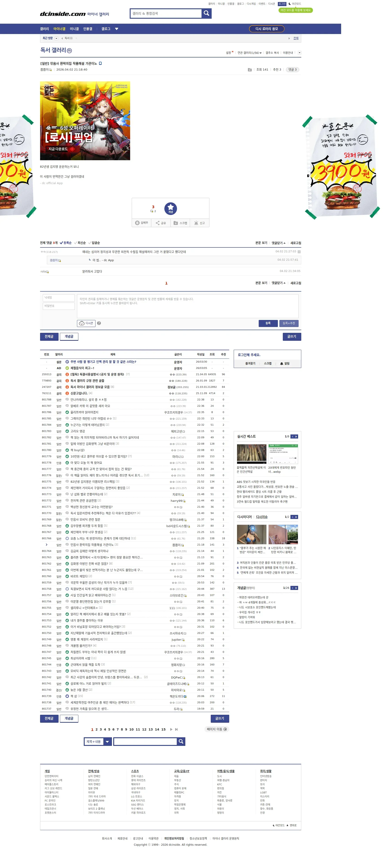Click the last page arrow in pagination

176,729
